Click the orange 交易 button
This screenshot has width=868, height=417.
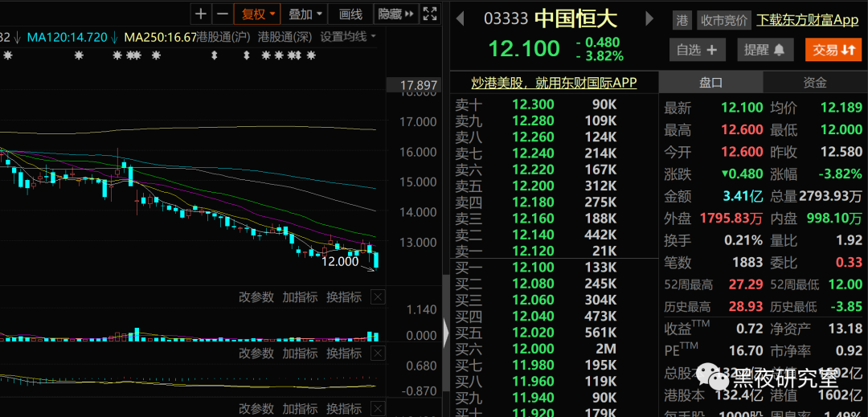[x=833, y=50]
